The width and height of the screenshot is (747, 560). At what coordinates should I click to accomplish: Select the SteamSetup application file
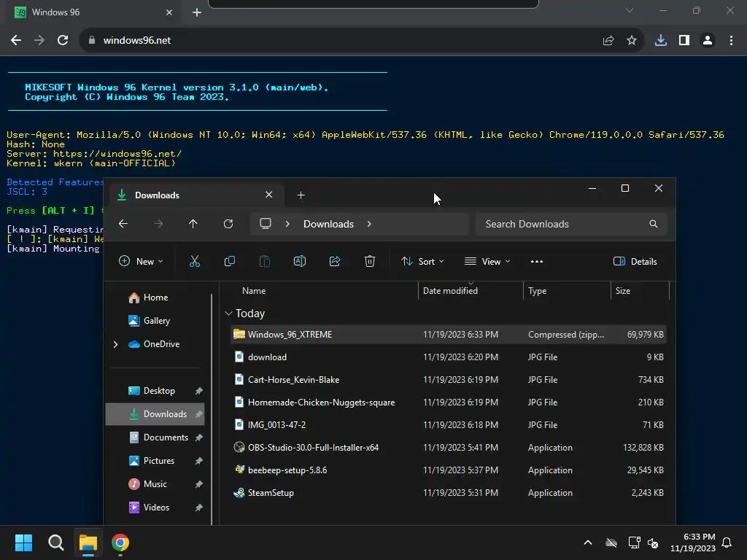(x=449, y=493)
